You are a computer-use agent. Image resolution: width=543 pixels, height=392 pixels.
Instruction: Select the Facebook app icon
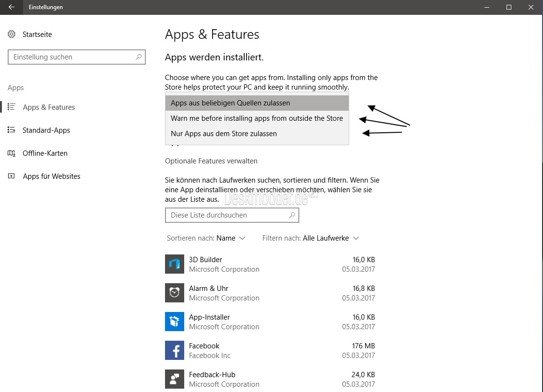click(175, 350)
